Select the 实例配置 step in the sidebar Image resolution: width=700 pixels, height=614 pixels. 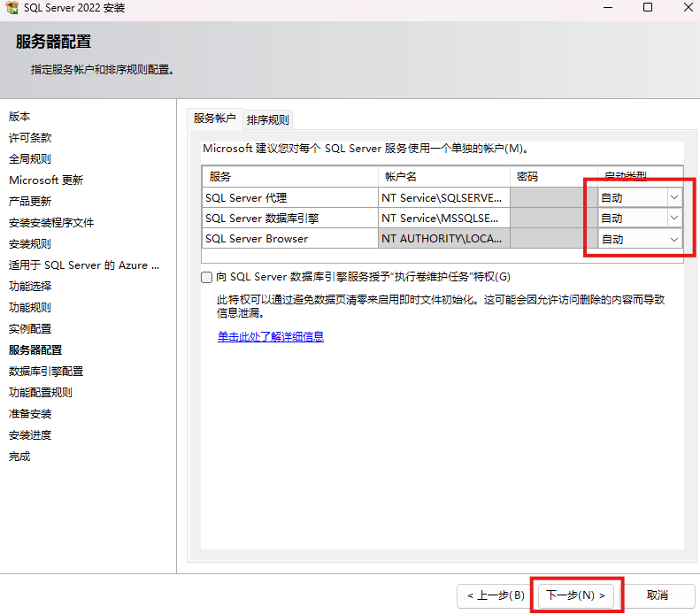pos(30,328)
